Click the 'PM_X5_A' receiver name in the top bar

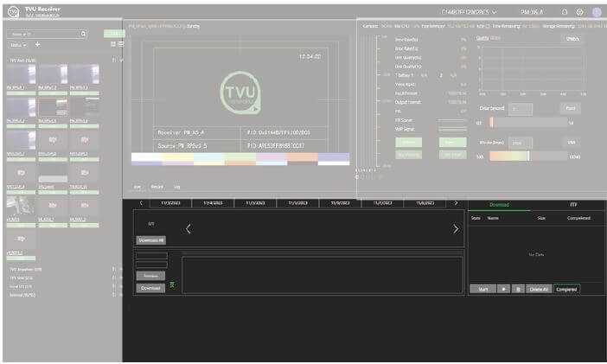click(x=532, y=12)
